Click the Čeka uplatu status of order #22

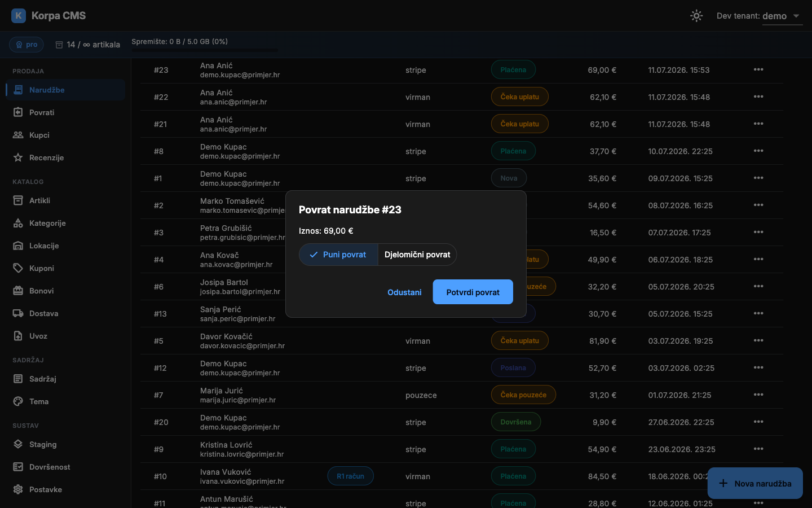tap(520, 97)
